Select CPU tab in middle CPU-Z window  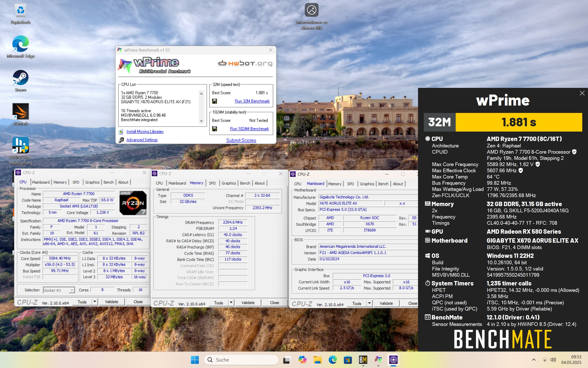tap(159, 183)
